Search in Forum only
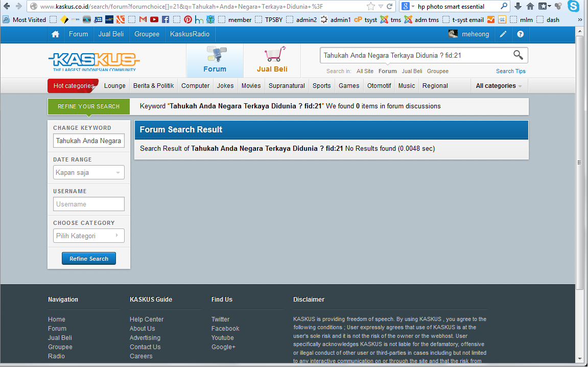 [387, 71]
